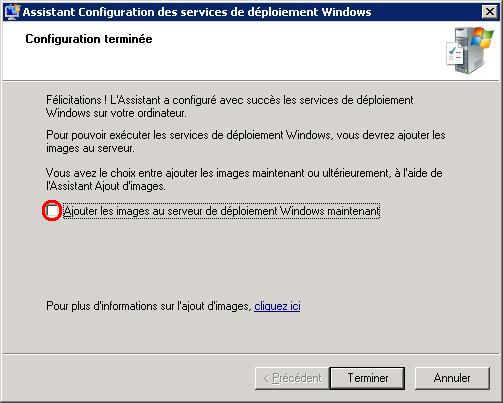Image resolution: width=503 pixels, height=403 pixels.
Task: Cancel the wizard with Annuler
Action: 452,378
